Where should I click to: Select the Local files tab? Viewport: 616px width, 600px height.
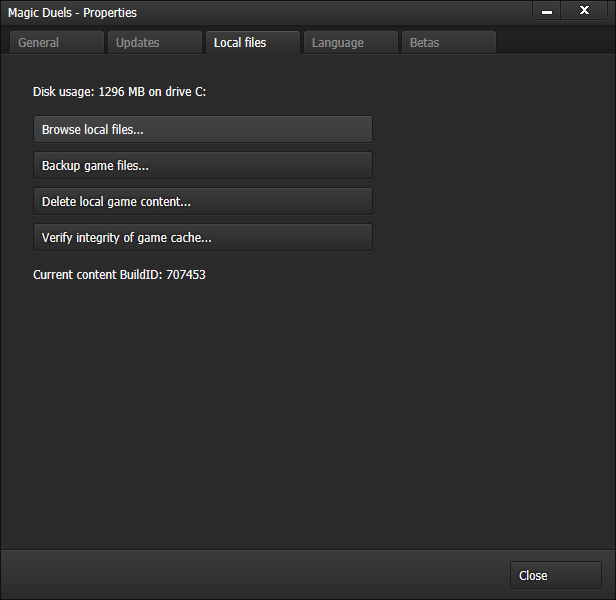(x=253, y=42)
